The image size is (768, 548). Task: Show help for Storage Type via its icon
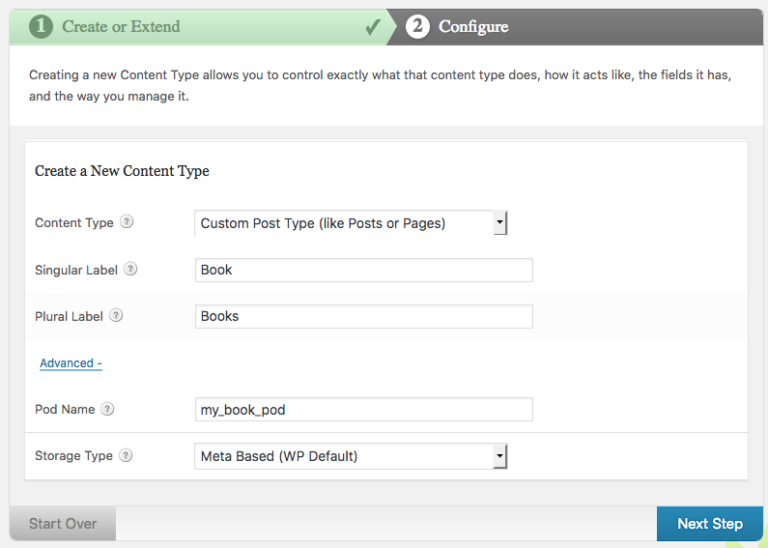pyautogui.click(x=126, y=455)
